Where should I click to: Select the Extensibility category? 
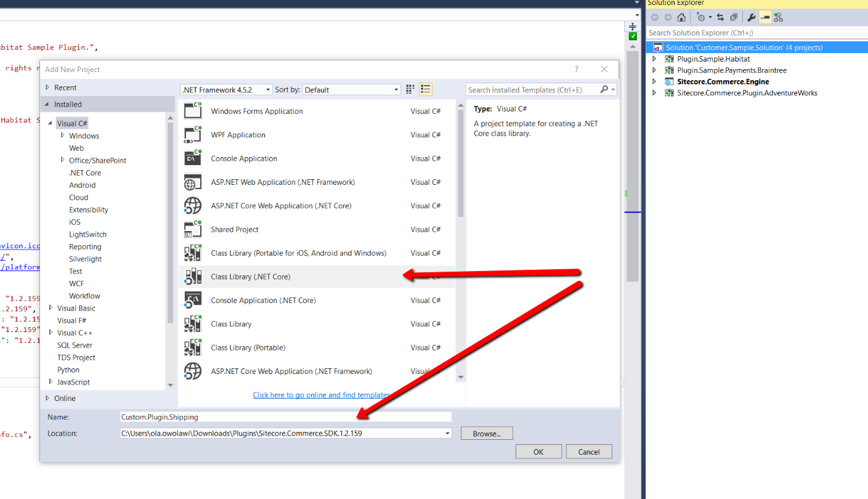point(89,209)
